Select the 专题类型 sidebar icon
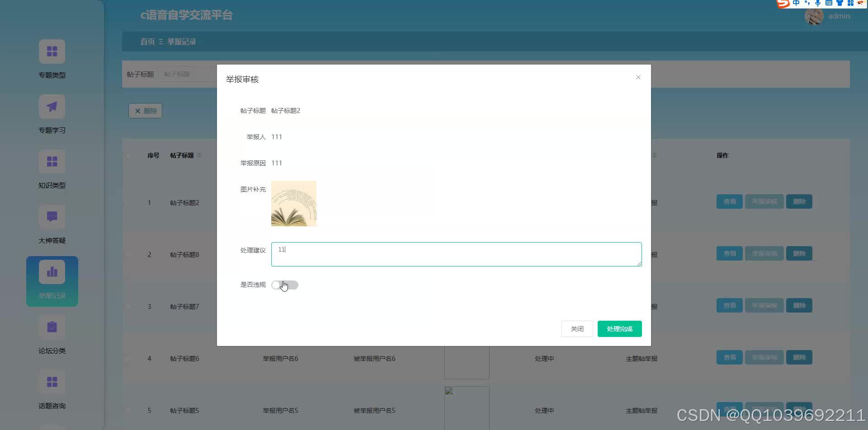 [52, 51]
